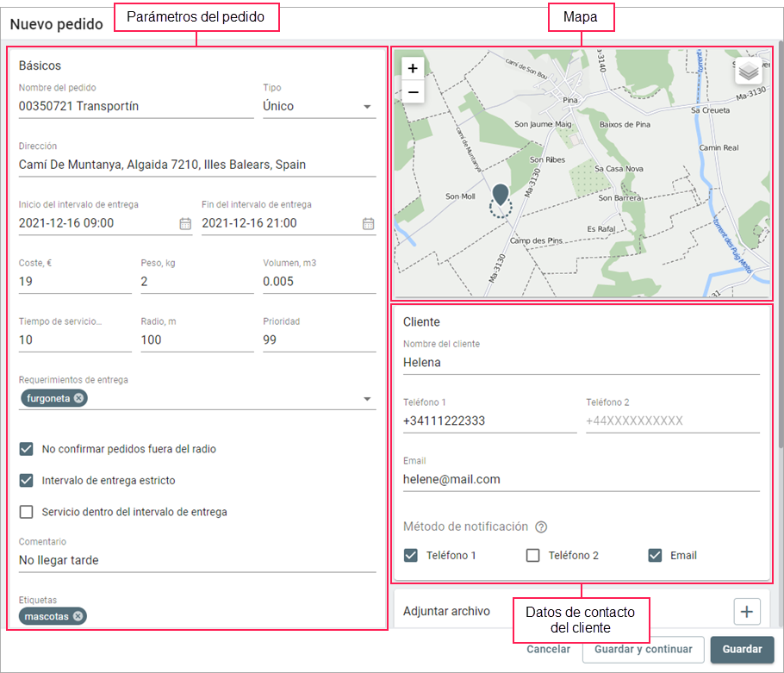Viewport: 784px width, 673px height.
Task: Click the plus icon to attach file
Action: (746, 611)
